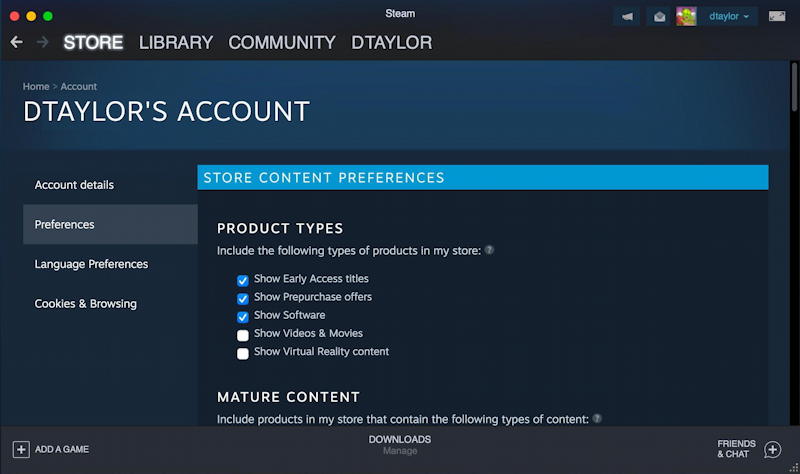Open the announcements megaphone icon
800x474 pixels.
tap(627, 16)
